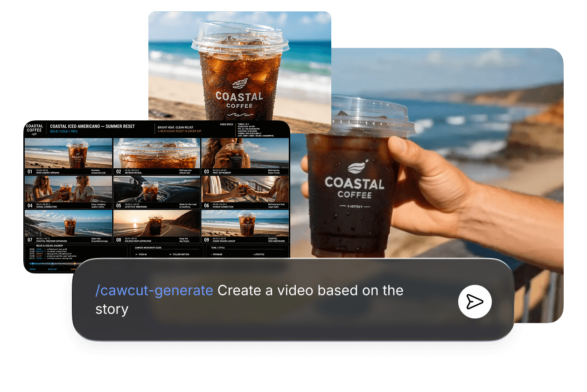This screenshot has width=587, height=392.
Task: Click 'A BEACHSIDE RESET IN EVERY SIP.' text
Action: [179, 132]
